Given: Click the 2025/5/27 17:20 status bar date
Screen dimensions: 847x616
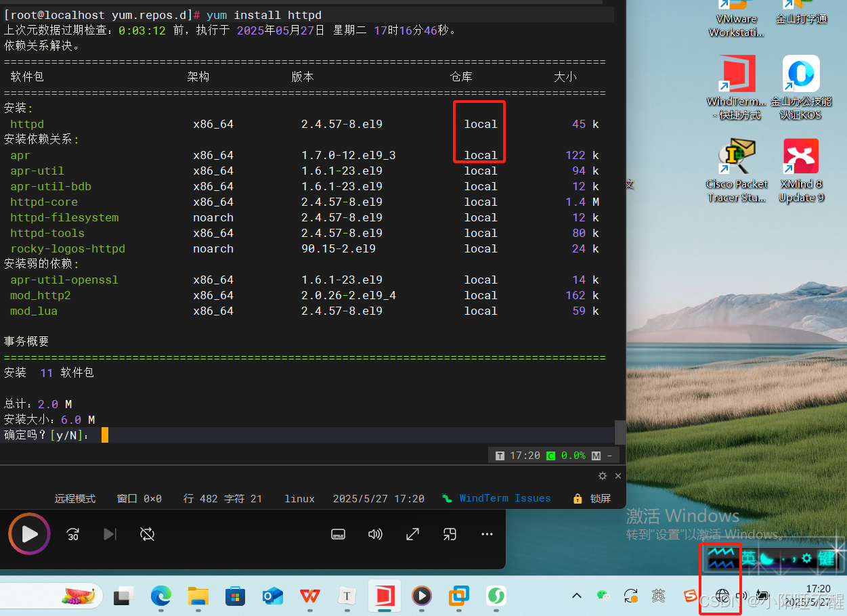Looking at the screenshot, I should 378,498.
